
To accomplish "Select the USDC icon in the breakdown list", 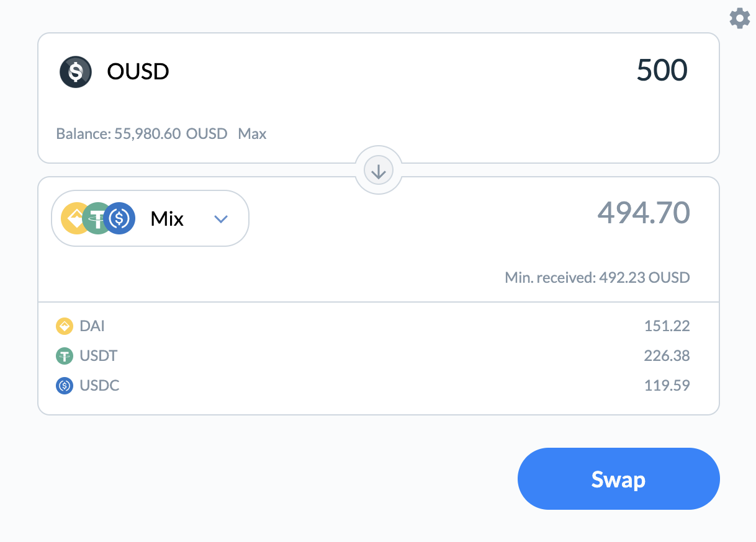I will coord(64,385).
